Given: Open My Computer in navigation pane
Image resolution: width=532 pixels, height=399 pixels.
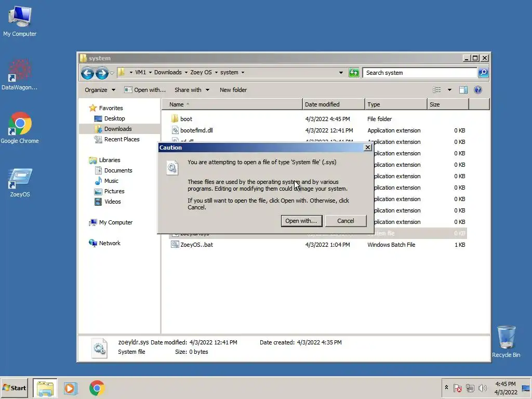Looking at the screenshot, I should (111, 222).
